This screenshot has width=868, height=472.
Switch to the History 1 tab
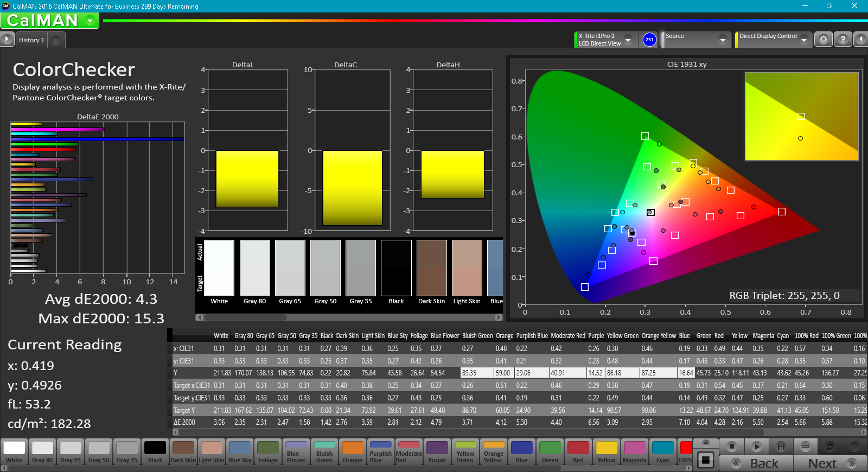pyautogui.click(x=31, y=40)
